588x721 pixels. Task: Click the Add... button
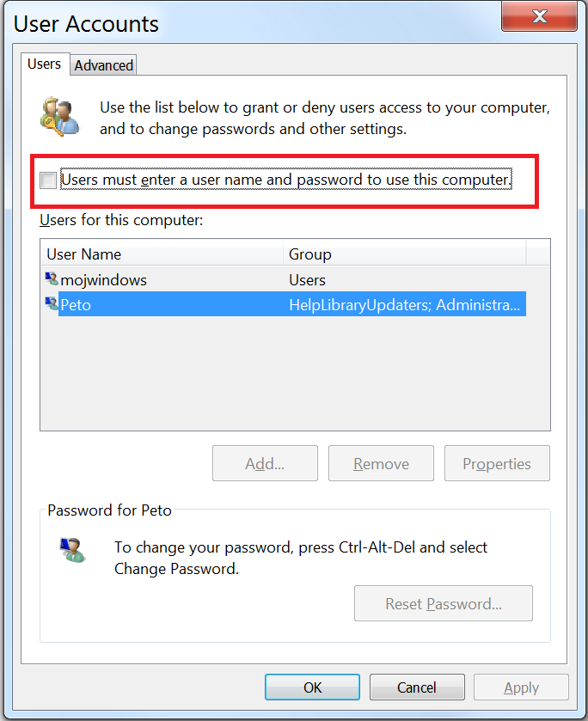coord(265,463)
